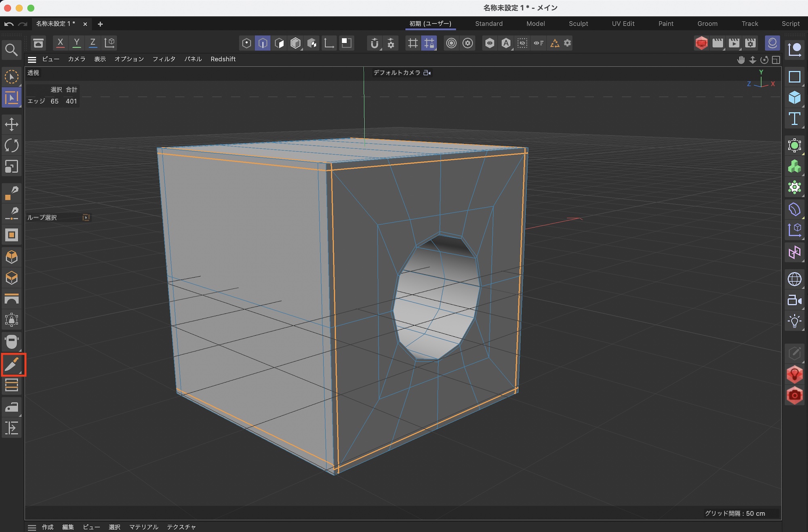
Task: Activate the Rotate tool
Action: [x=11, y=145]
